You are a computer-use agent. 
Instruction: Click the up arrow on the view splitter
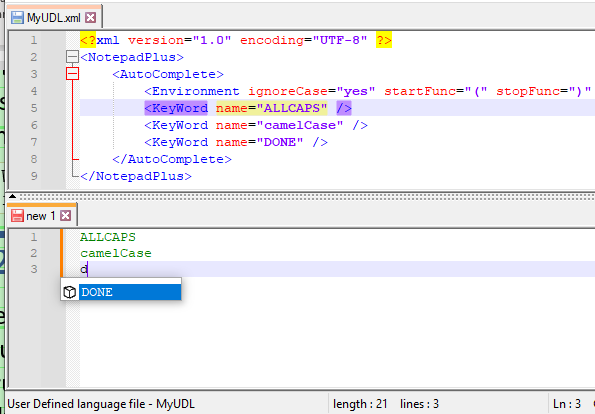13,196
